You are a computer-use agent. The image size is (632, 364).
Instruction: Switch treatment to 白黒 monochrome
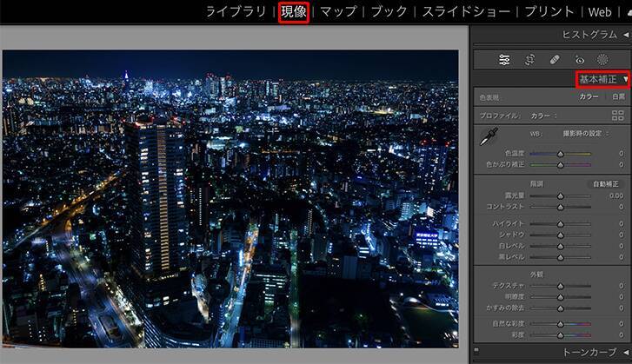point(618,97)
